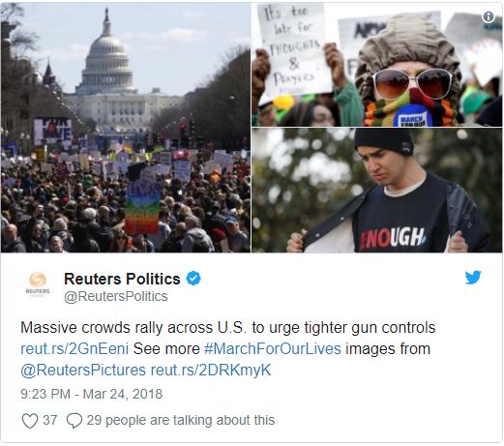Click '29 people are talking about this'
The width and height of the screenshot is (504, 446).
(181, 420)
